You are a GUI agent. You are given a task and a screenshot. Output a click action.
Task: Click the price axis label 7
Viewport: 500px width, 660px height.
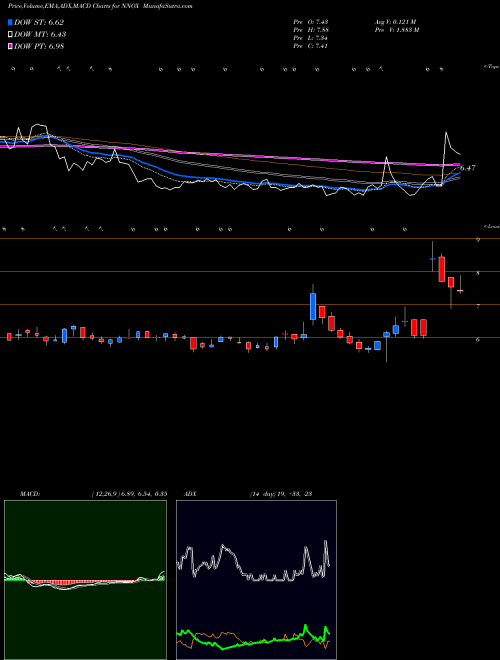(478, 306)
